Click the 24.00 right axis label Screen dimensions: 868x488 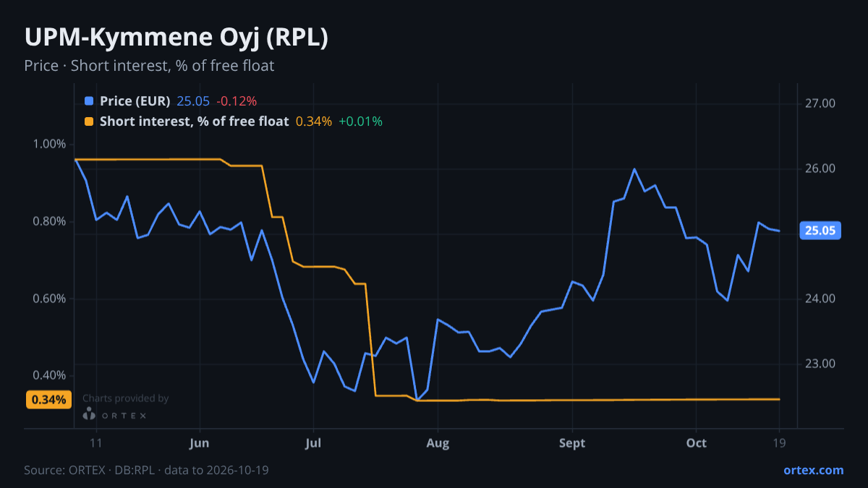820,299
